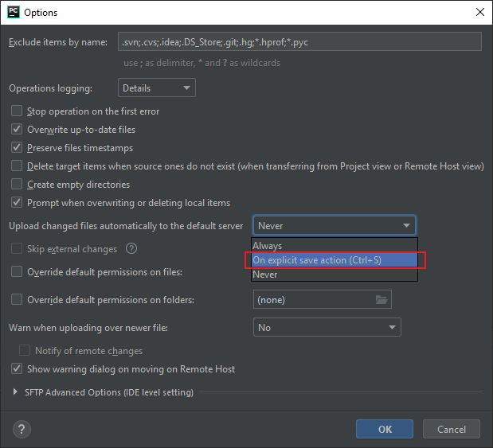This screenshot has height=448, width=493.
Task: Uncheck Overwrite up-to-date files
Action: pyautogui.click(x=17, y=130)
